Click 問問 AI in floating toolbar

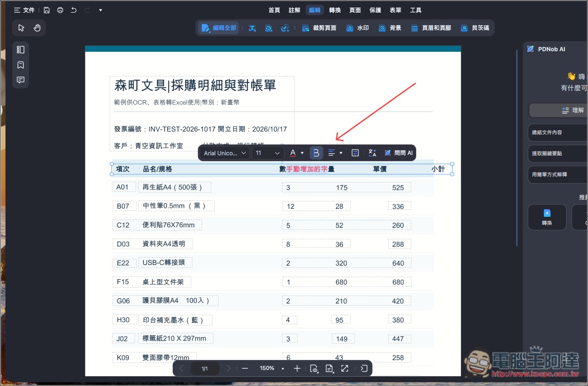pyautogui.click(x=399, y=153)
